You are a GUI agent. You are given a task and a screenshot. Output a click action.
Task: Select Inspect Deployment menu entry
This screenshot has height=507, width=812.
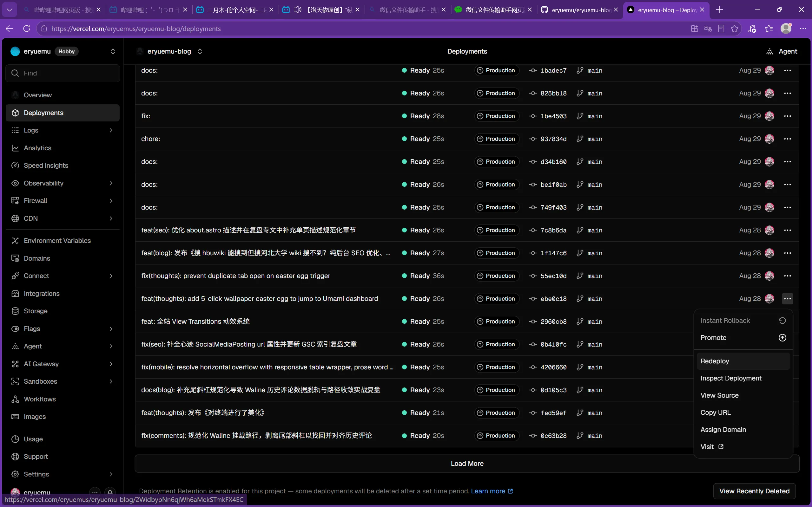(x=743, y=378)
